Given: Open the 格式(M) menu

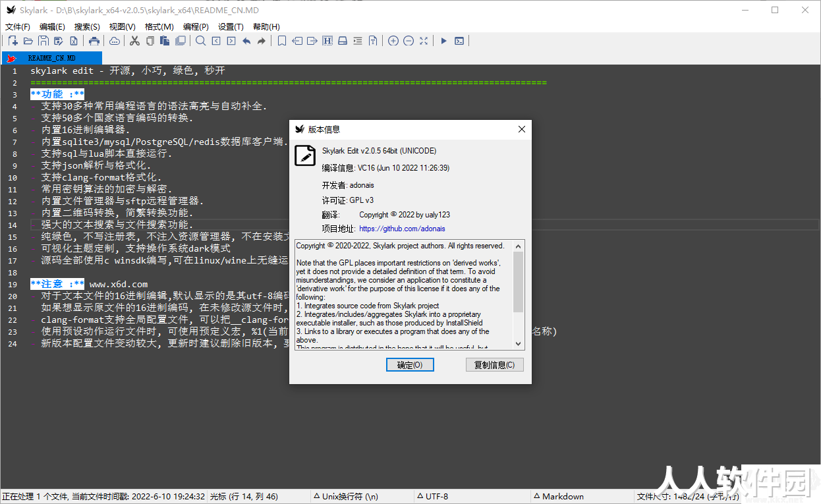Looking at the screenshot, I should [x=159, y=27].
